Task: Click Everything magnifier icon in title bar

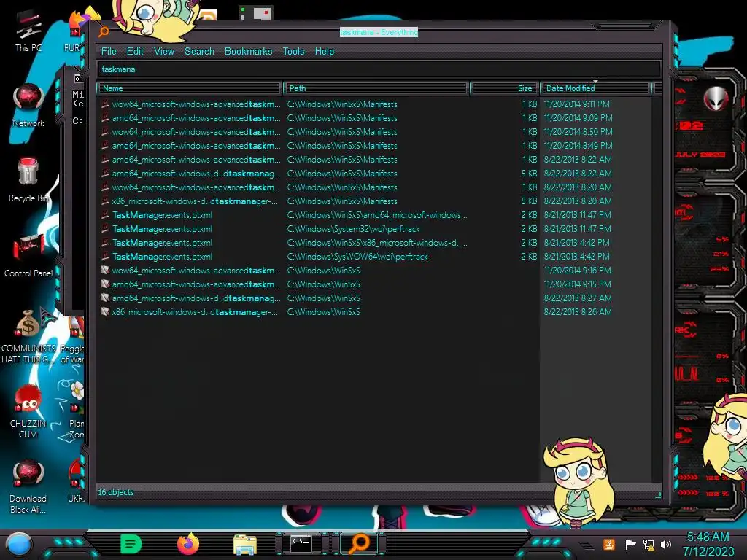Action: coord(104,32)
